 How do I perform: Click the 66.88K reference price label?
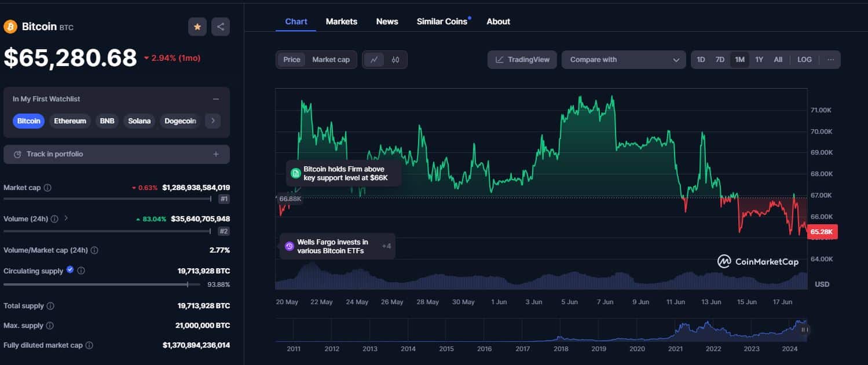(x=290, y=199)
